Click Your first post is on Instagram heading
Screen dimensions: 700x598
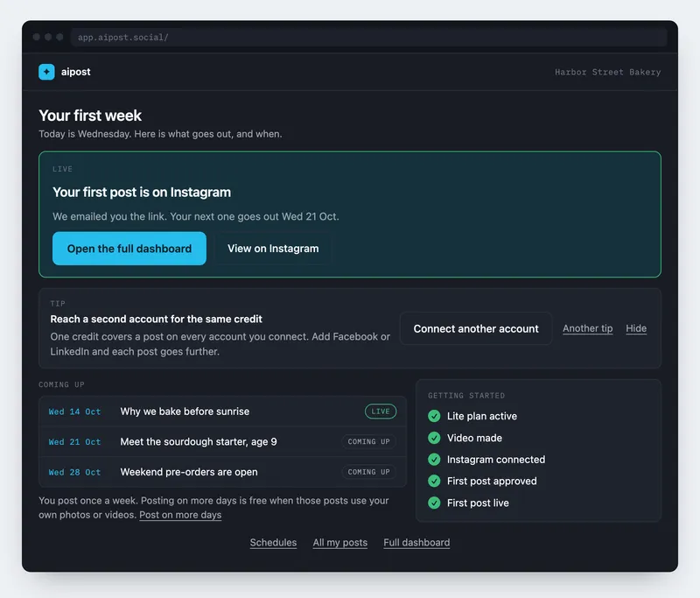pos(142,192)
